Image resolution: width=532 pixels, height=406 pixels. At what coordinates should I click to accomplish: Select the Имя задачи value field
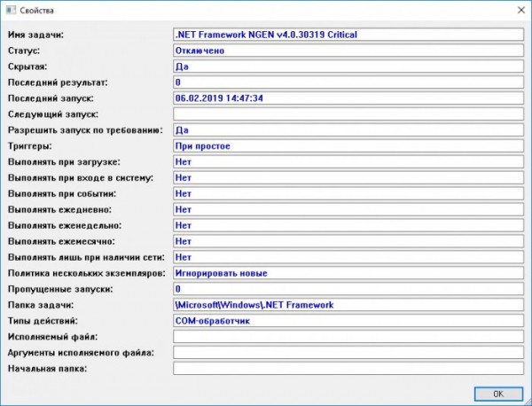(348, 35)
